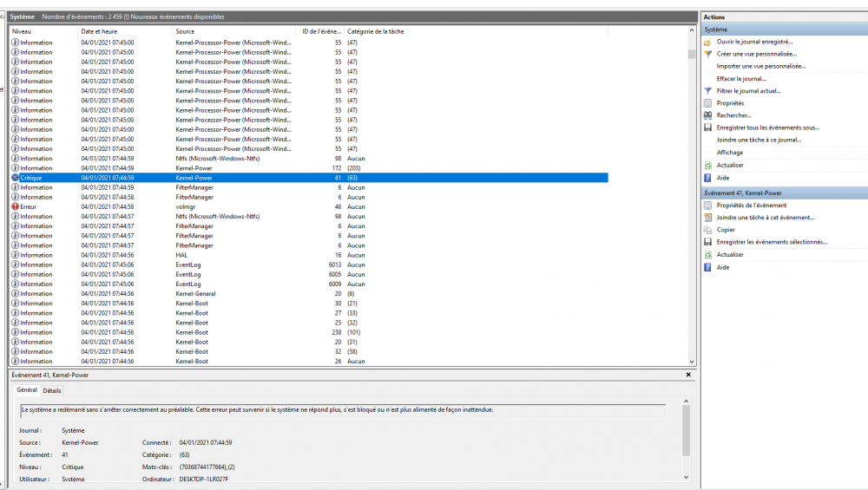The width and height of the screenshot is (868, 490).
Task: Select the EventLog event 6009 row
Action: click(309, 284)
